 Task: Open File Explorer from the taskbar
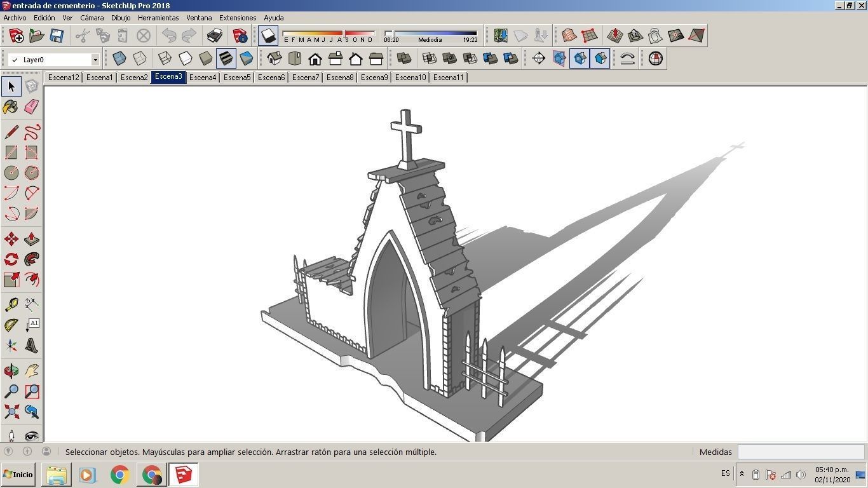point(56,475)
